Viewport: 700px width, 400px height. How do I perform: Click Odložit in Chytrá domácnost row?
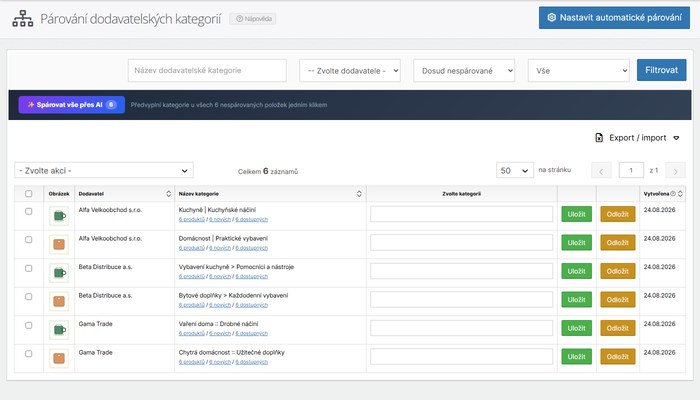tap(617, 357)
